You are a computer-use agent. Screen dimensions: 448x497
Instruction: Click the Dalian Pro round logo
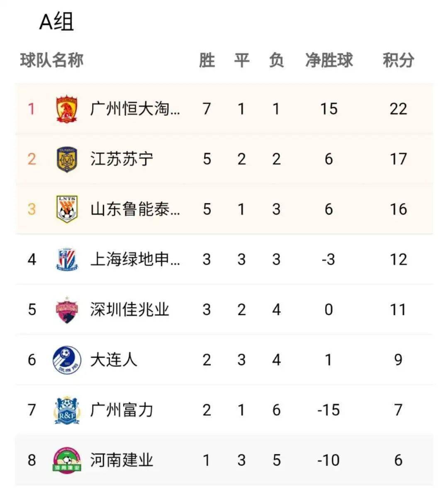point(67,360)
